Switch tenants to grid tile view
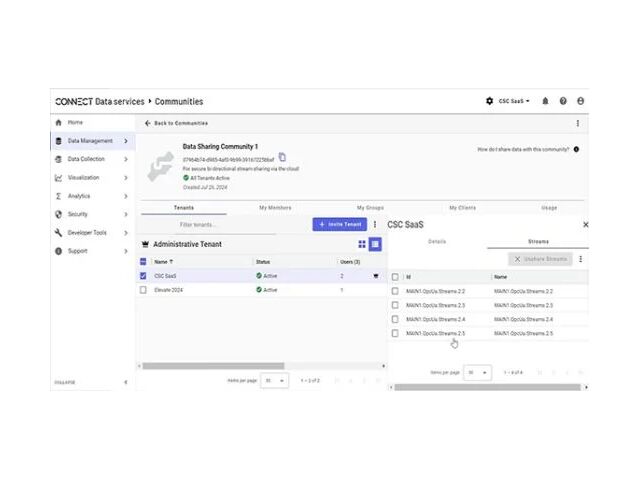Image resolution: width=640 pixels, height=480 pixels. pos(362,244)
